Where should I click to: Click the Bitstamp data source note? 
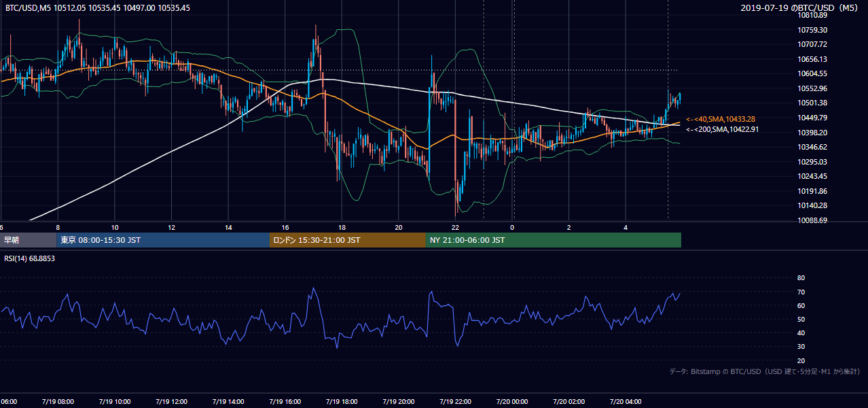click(765, 372)
